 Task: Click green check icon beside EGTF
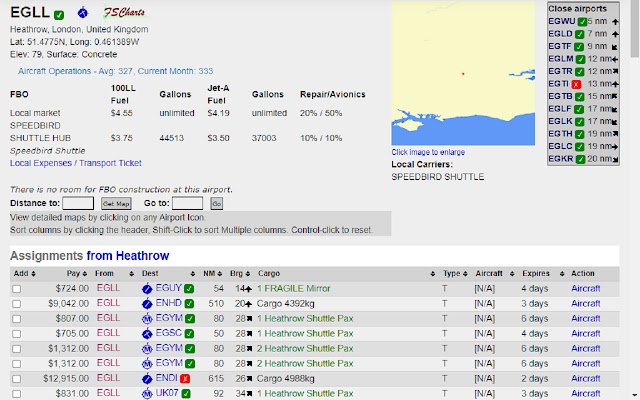coord(579,47)
